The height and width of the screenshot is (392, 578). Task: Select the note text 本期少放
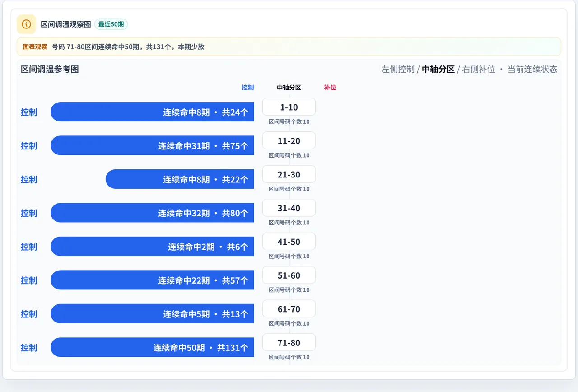191,47
